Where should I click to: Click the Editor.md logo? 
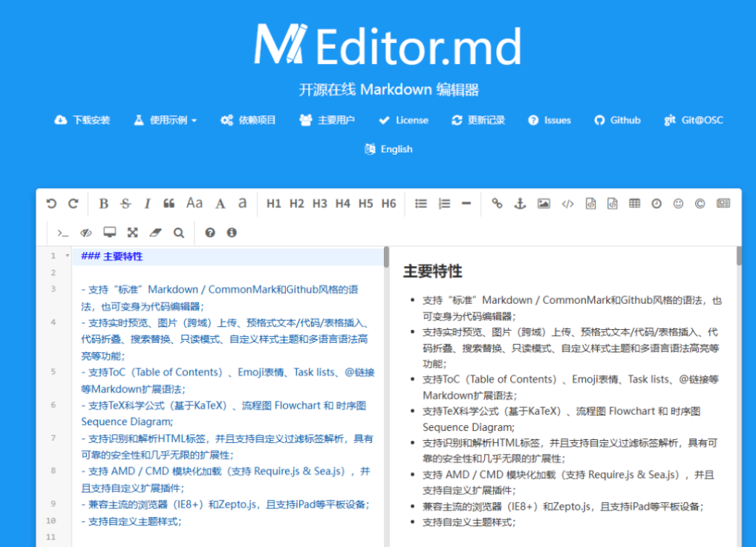point(388,45)
